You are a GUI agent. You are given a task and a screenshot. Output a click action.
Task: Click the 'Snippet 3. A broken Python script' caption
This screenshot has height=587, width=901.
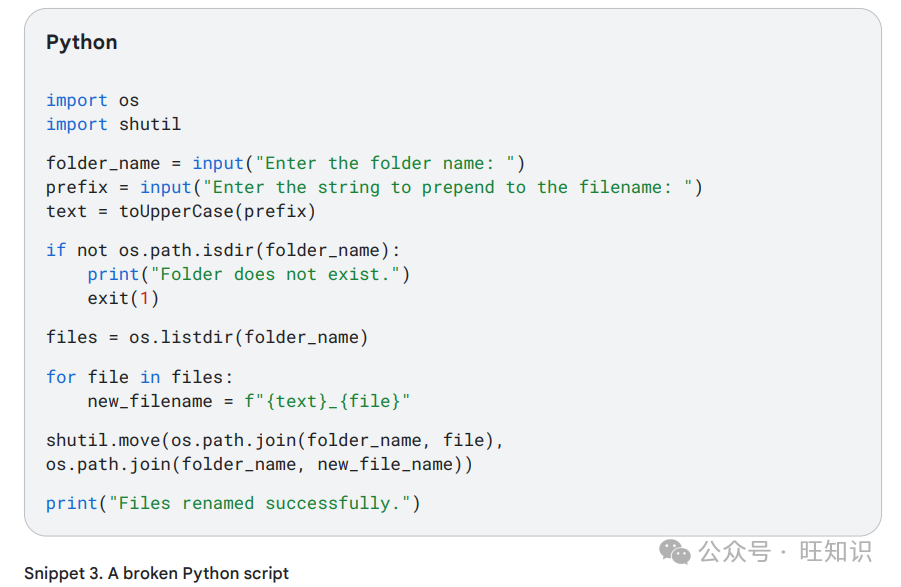point(156,573)
